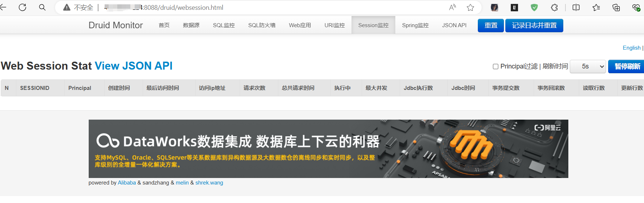
Task: Sort by the 请求次数 column header
Action: [x=259, y=88]
